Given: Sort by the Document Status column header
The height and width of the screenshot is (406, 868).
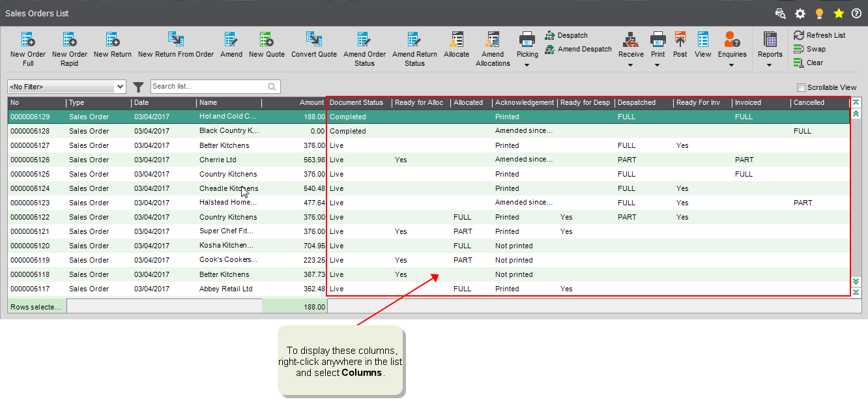Looking at the screenshot, I should point(356,102).
